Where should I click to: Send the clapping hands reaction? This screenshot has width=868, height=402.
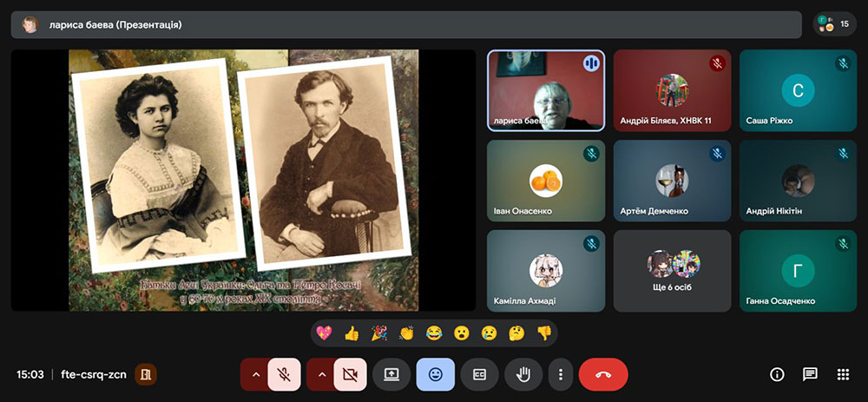tap(405, 333)
